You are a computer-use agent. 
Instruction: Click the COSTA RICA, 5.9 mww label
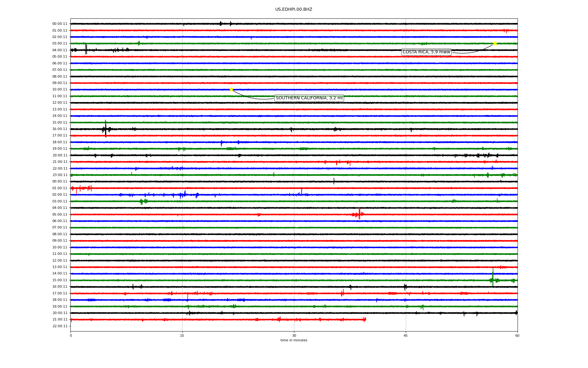(426, 52)
